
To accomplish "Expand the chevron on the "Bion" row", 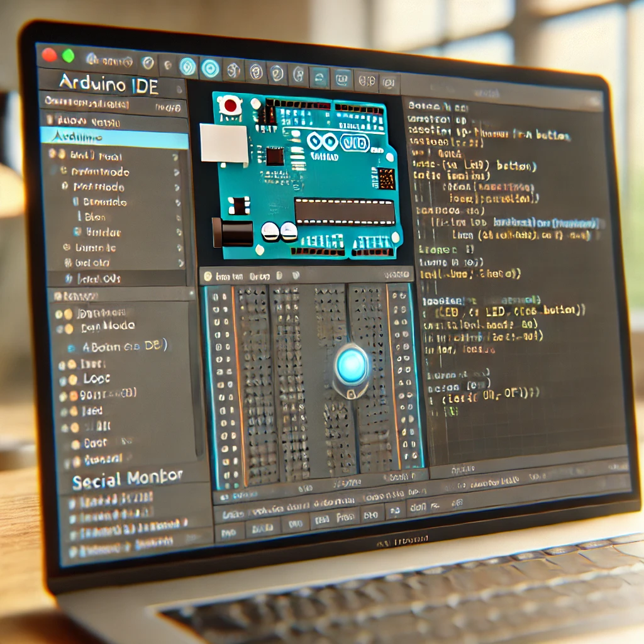I will [x=179, y=218].
